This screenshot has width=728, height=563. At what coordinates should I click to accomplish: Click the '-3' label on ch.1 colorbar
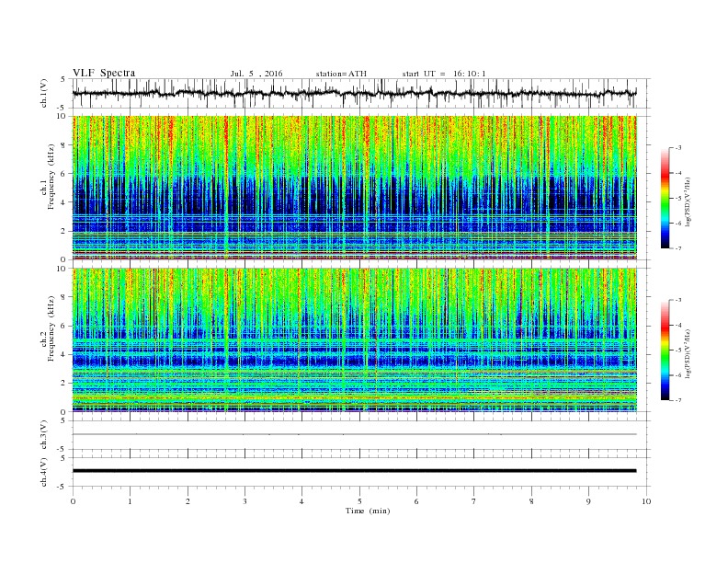(678, 148)
